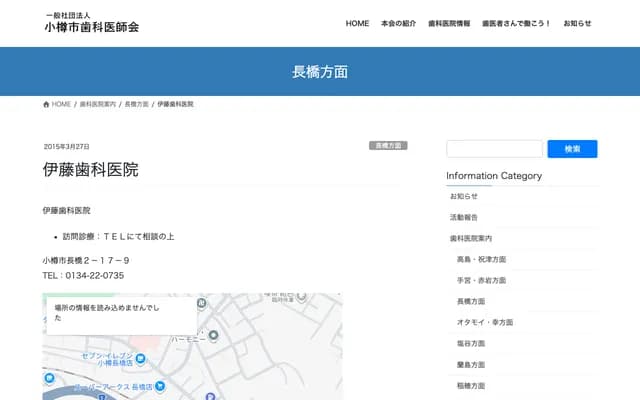Open 歯医者さんで働こう！ page

[516, 23]
